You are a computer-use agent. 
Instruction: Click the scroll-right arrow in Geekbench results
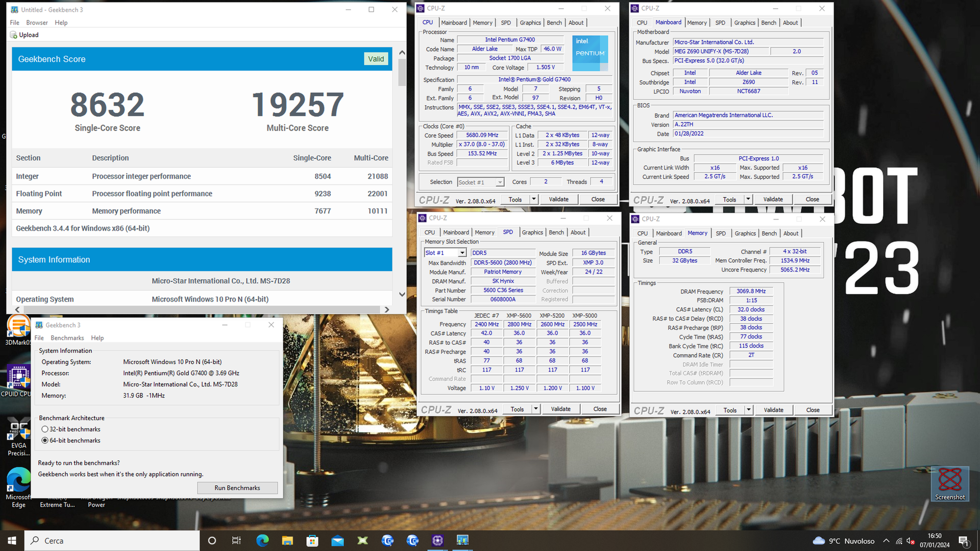[387, 309]
